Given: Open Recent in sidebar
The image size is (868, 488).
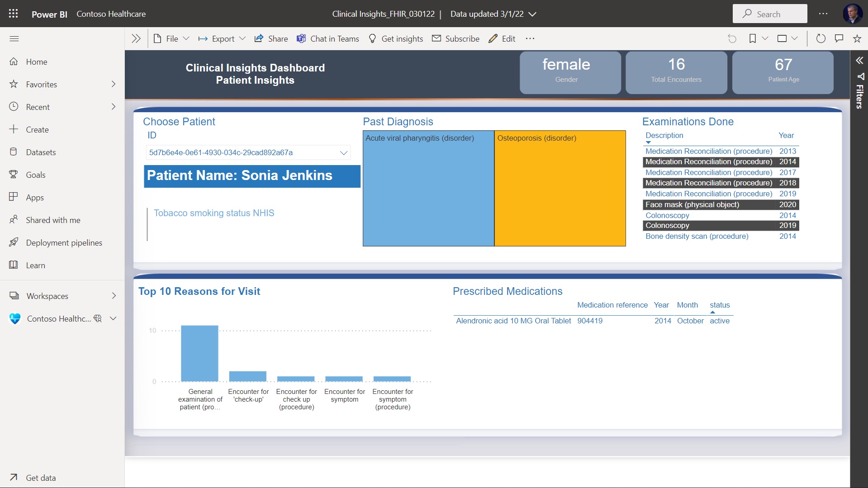Looking at the screenshot, I should pyautogui.click(x=38, y=107).
